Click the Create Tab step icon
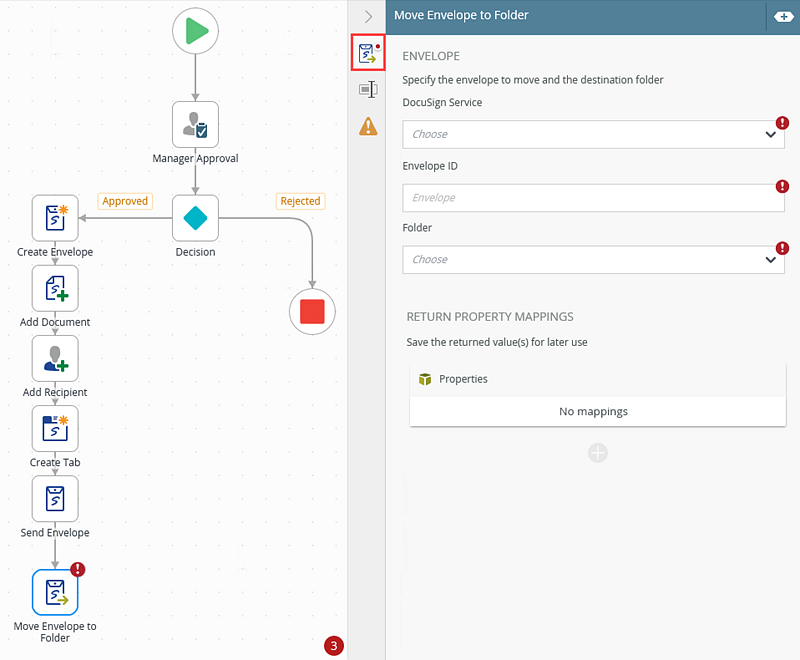 tap(55, 428)
